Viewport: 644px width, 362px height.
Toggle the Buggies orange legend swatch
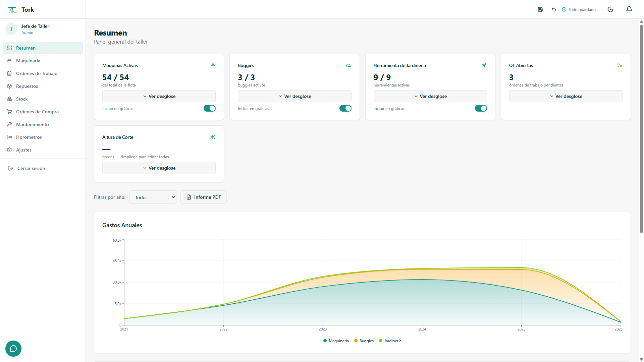click(356, 341)
